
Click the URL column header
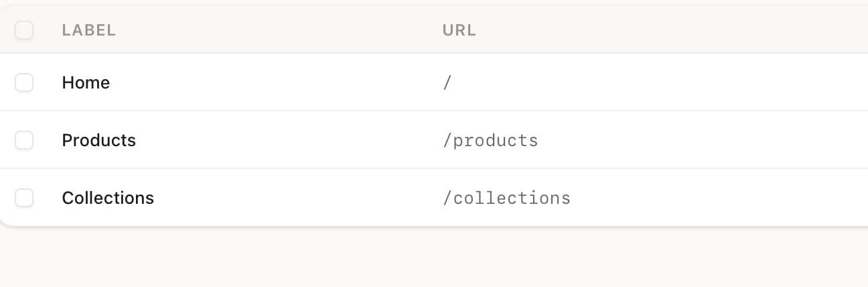[x=459, y=30]
